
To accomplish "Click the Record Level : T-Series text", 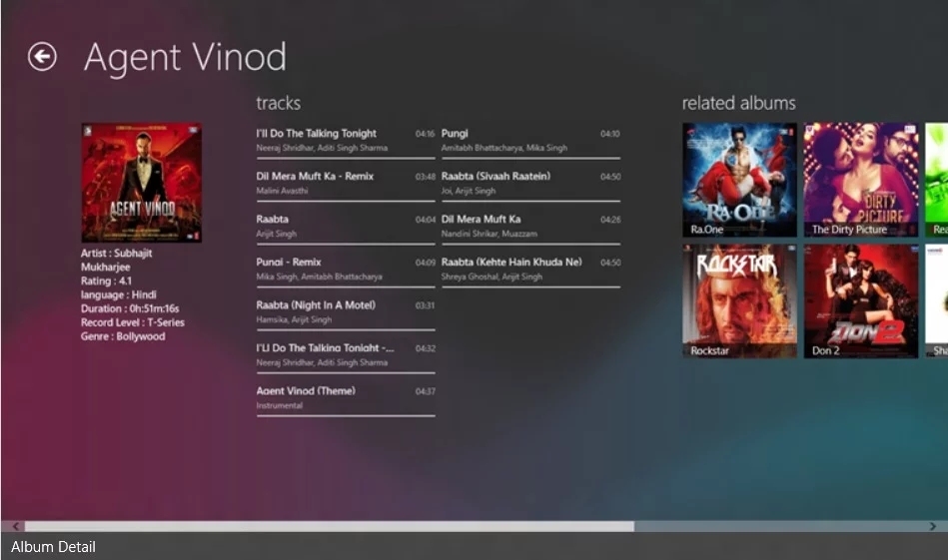I will point(133,322).
